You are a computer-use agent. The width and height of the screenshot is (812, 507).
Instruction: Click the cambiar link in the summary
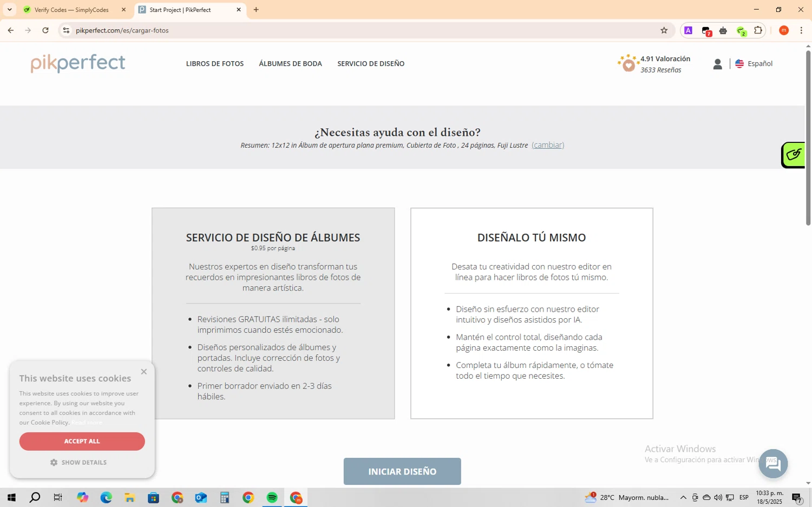click(x=548, y=145)
